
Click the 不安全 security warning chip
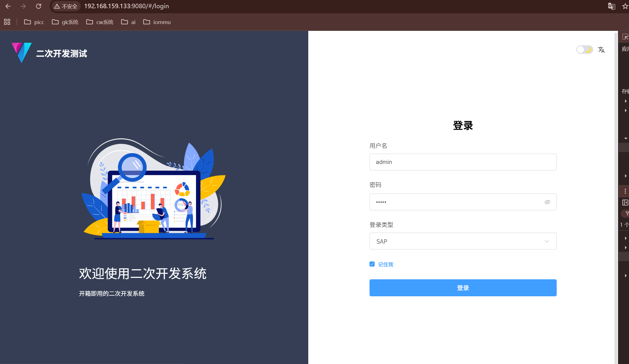[x=66, y=6]
